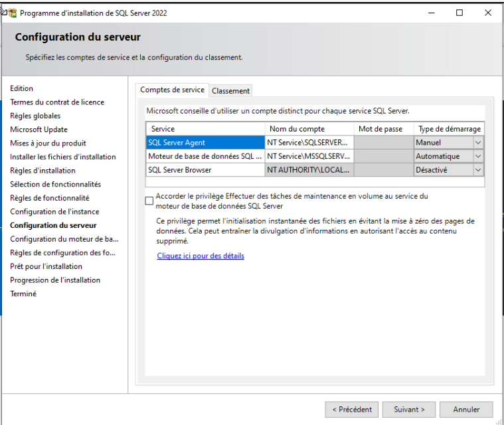Click the SQL Server setup title bar icon
The height and width of the screenshot is (425, 504).
point(13,13)
